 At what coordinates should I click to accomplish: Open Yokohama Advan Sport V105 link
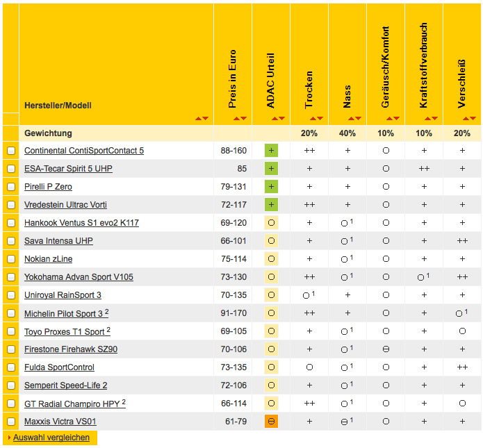pos(79,277)
